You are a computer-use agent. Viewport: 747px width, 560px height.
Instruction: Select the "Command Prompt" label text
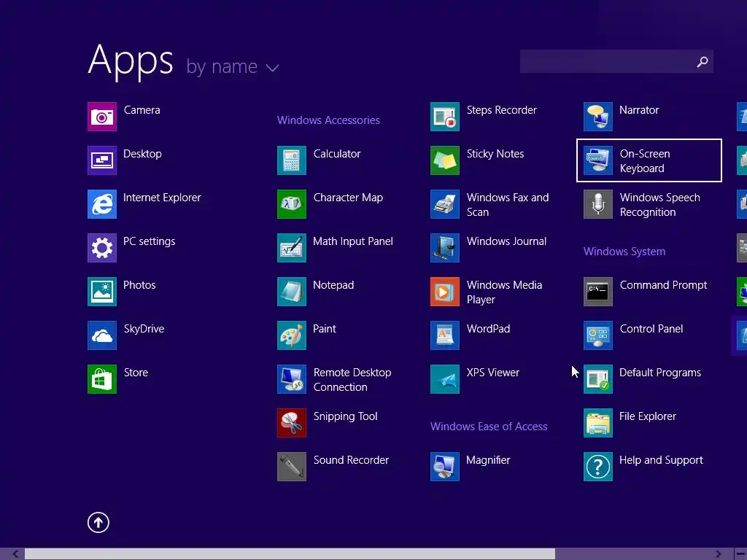pyautogui.click(x=663, y=285)
